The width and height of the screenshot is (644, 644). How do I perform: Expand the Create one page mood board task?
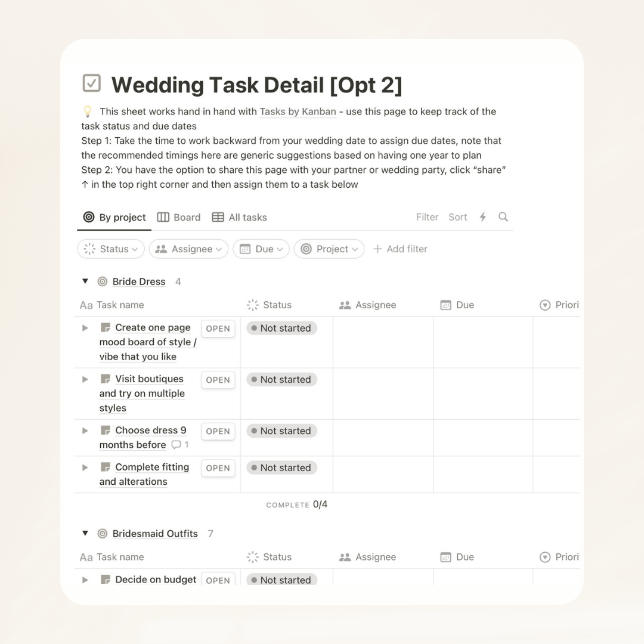85,328
